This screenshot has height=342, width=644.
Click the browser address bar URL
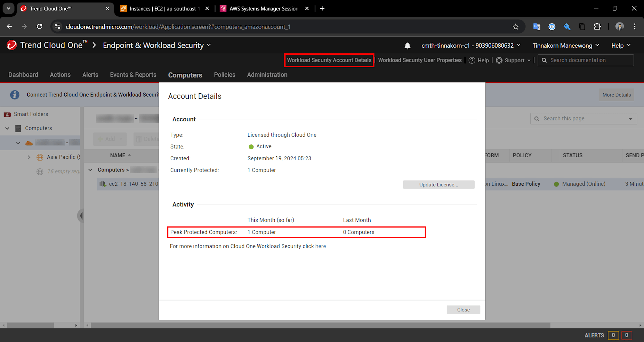coord(178,27)
